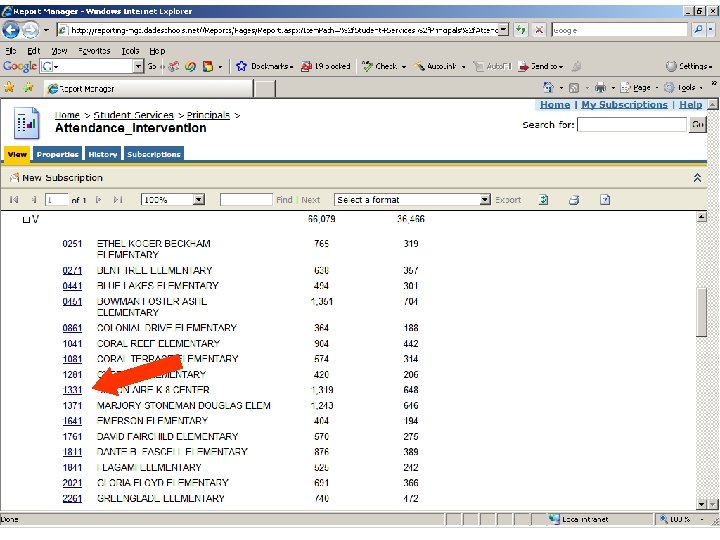The height and width of the screenshot is (540, 720).
Task: Open recent pages dropdown arrow
Action: coord(46,30)
